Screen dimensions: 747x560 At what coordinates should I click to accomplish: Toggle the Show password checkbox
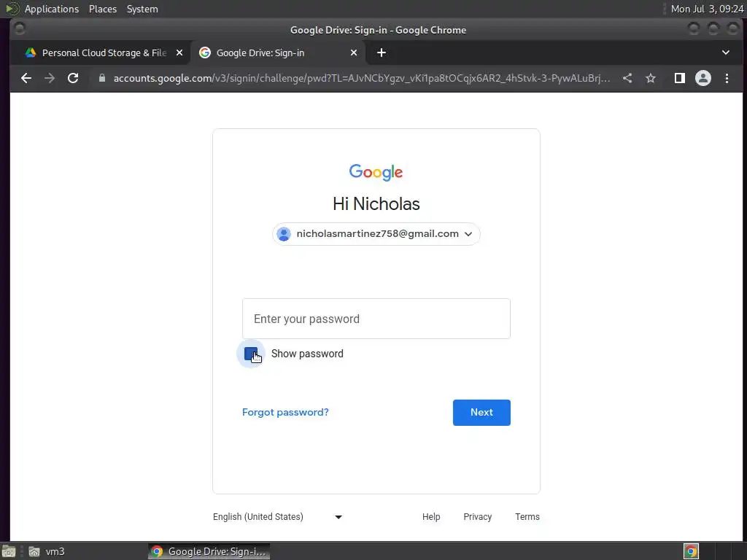(x=251, y=354)
